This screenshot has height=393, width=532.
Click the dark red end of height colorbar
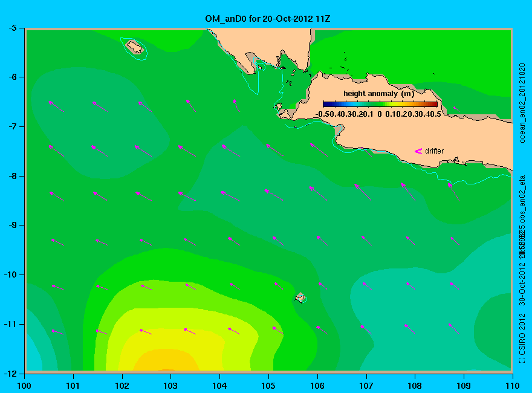pos(435,104)
